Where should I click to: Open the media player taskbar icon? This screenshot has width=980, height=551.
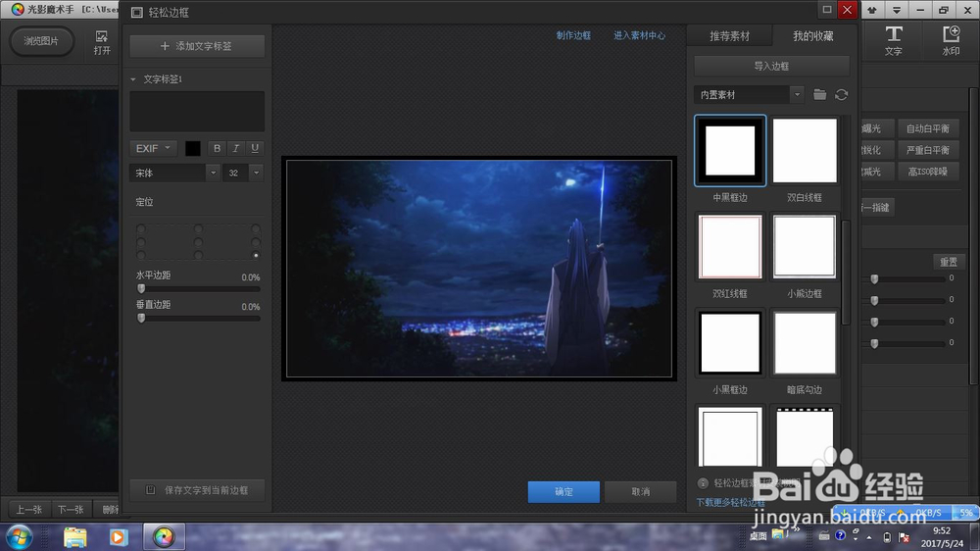pyautogui.click(x=119, y=537)
